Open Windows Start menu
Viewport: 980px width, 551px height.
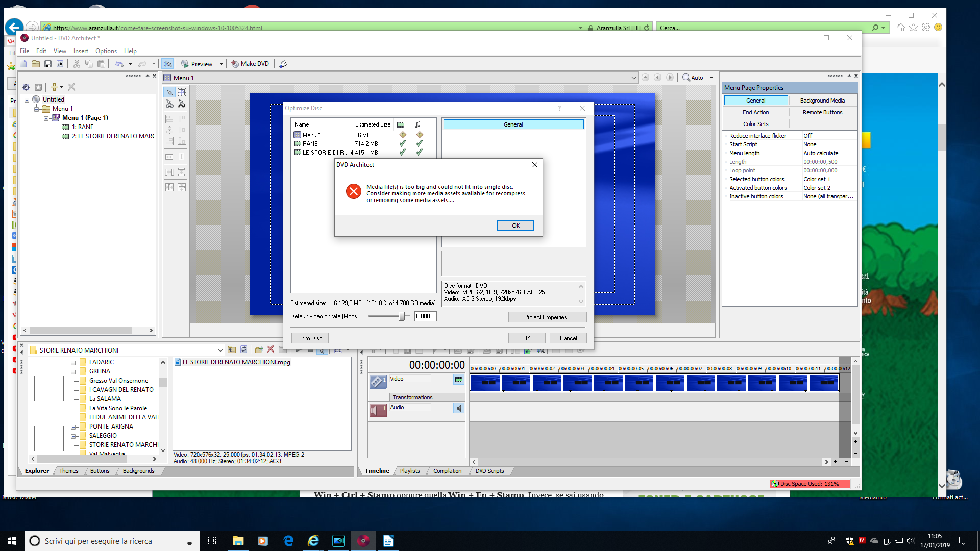point(12,541)
